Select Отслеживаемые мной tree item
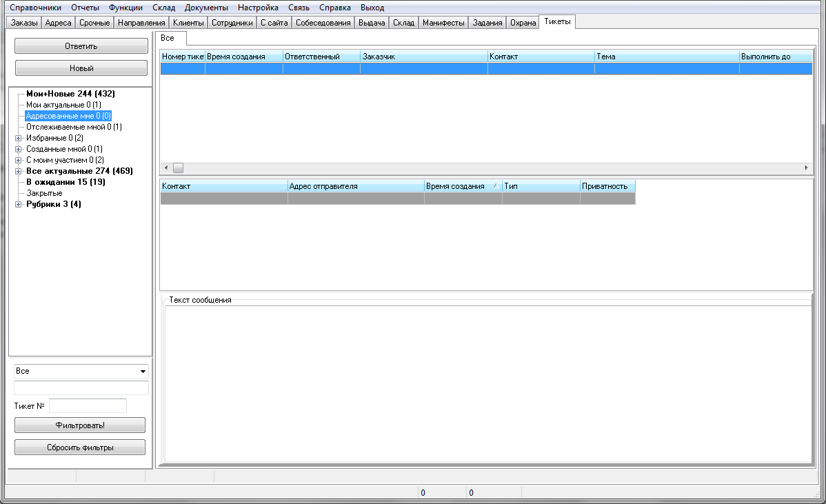 74,127
